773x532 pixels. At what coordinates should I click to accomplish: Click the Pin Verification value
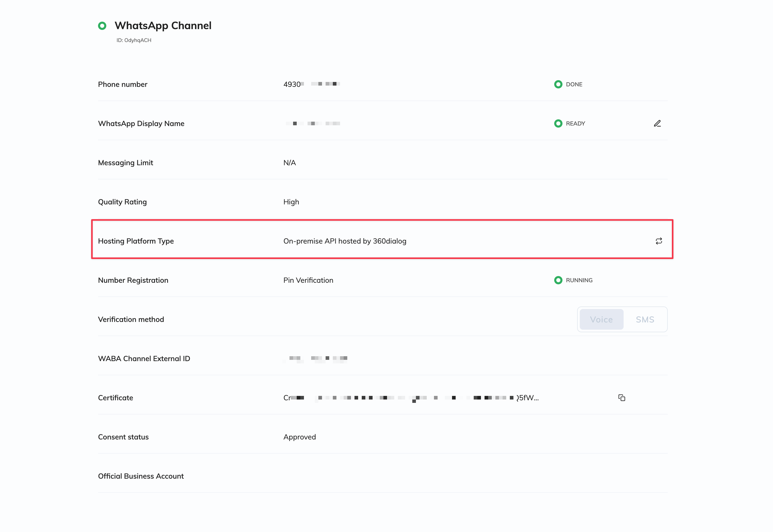tap(308, 280)
